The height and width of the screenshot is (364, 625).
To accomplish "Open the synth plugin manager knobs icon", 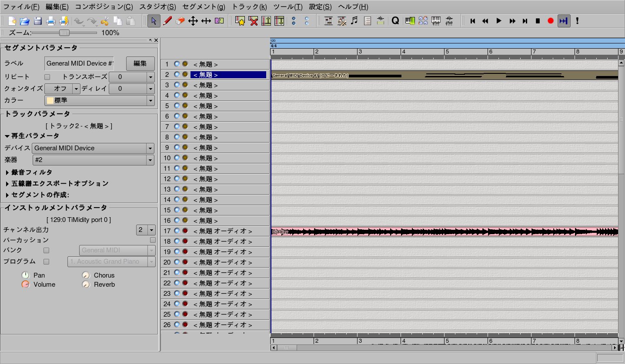I will coord(423,20).
